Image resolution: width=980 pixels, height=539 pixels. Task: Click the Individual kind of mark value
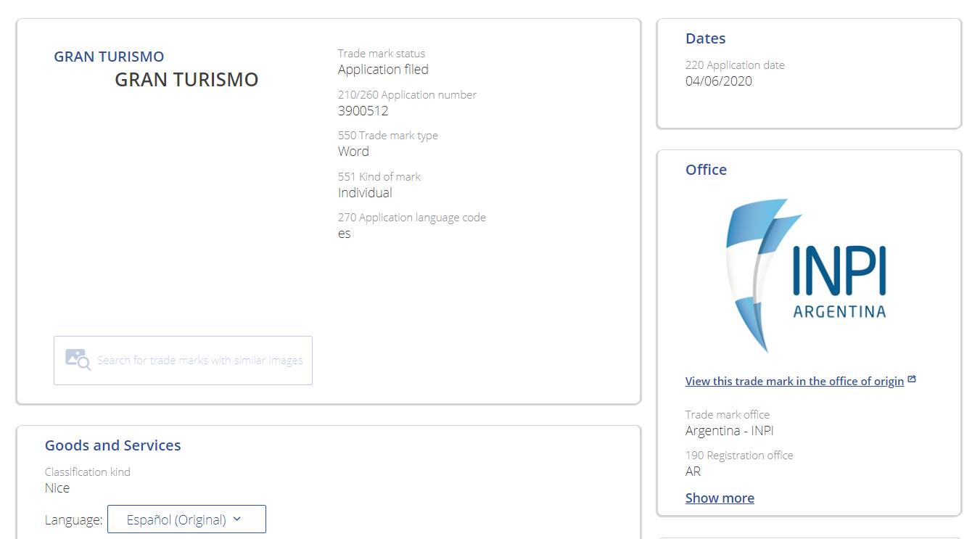pyautogui.click(x=365, y=193)
